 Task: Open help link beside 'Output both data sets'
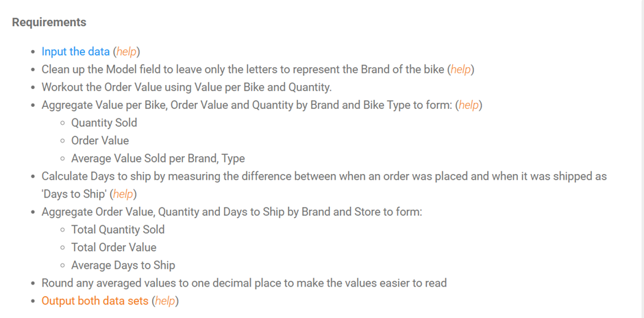click(x=165, y=301)
